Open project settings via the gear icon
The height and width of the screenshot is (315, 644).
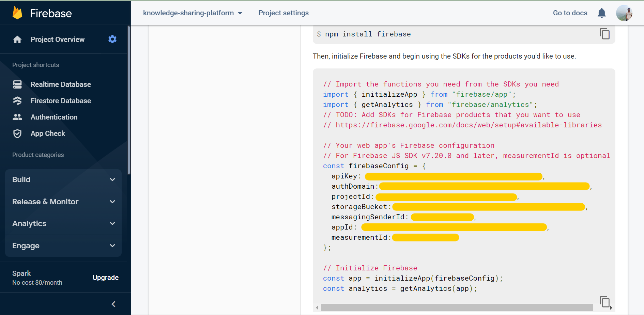[x=112, y=39]
